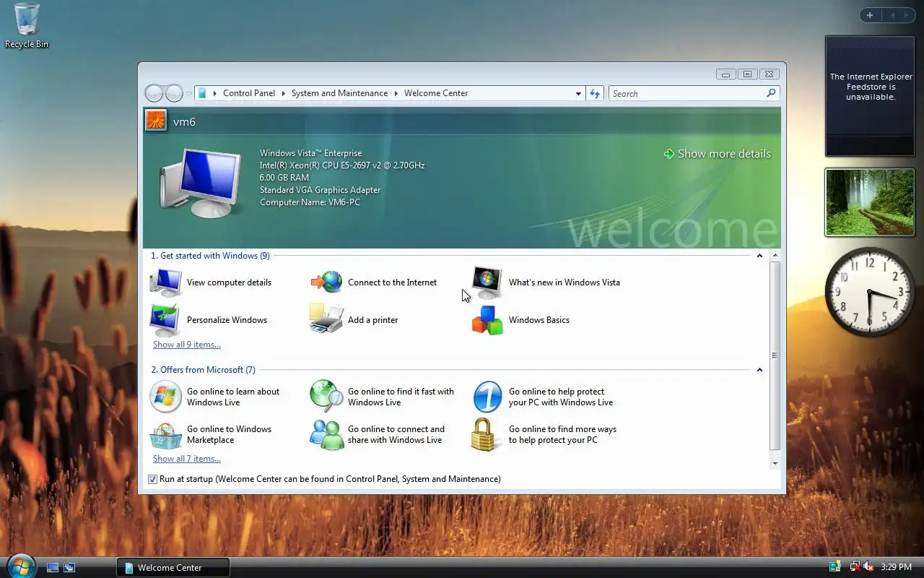
Task: Click View computer details text
Action: click(229, 282)
